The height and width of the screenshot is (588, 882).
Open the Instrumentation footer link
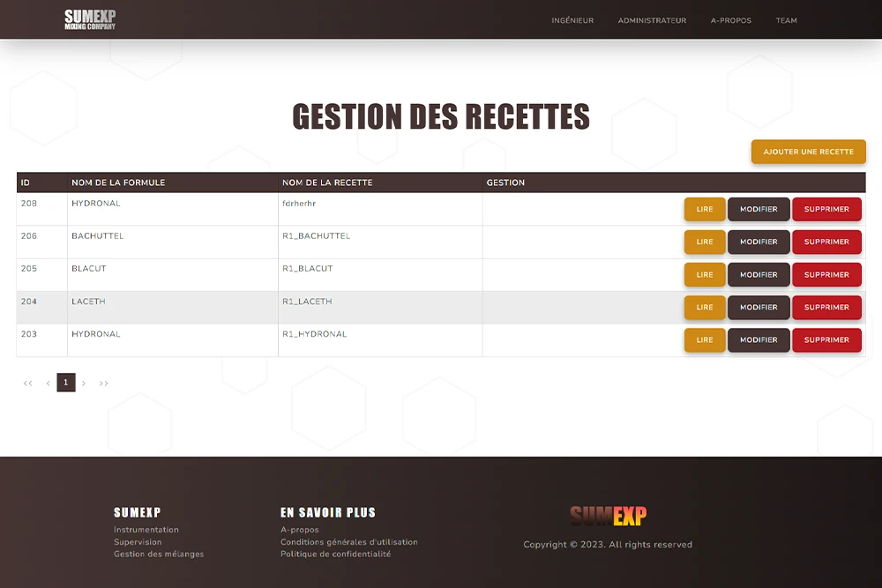(x=146, y=530)
